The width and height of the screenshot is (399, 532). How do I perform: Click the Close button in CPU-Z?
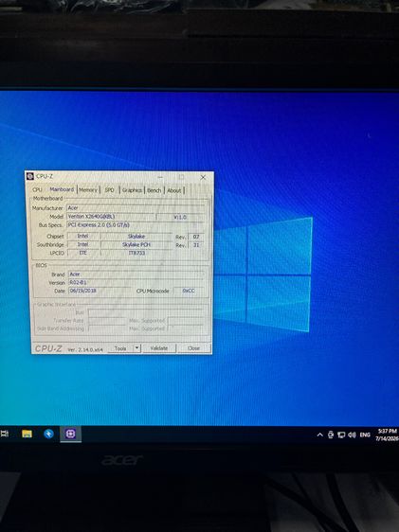pyautogui.click(x=193, y=348)
